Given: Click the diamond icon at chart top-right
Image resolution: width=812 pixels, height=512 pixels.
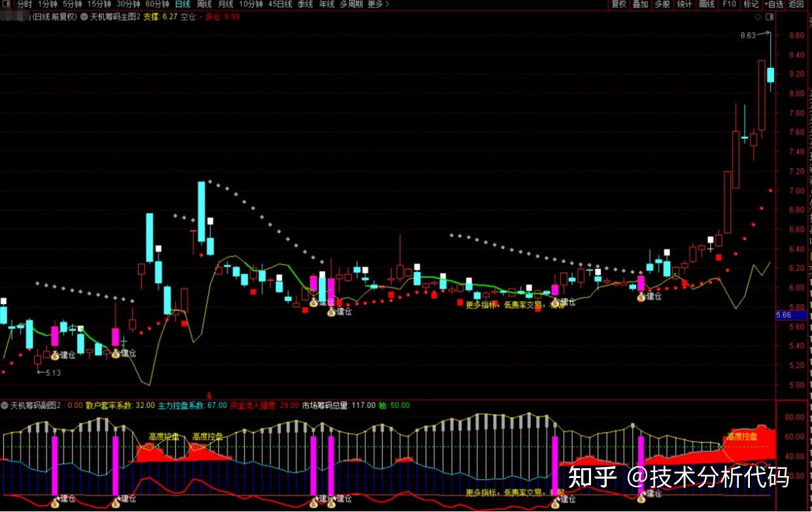Looking at the screenshot, I should pyautogui.click(x=758, y=17).
